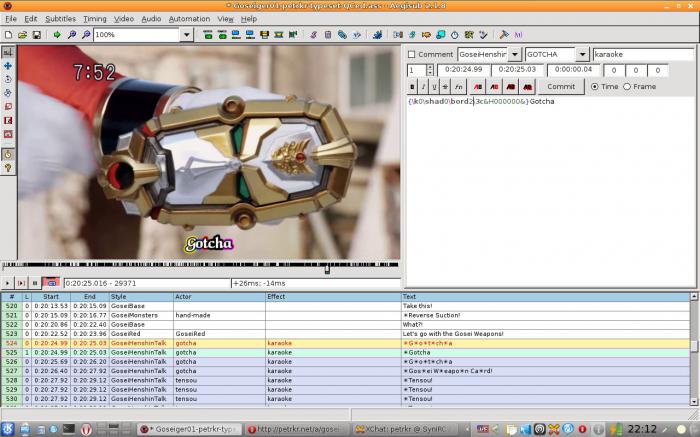Click the New subtitles icon
Image resolution: width=700 pixels, height=437 pixels.
click(x=8, y=35)
